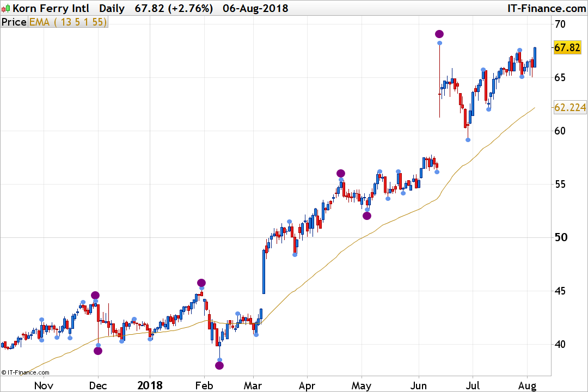Click the purple marker above late November high

[x=95, y=295]
